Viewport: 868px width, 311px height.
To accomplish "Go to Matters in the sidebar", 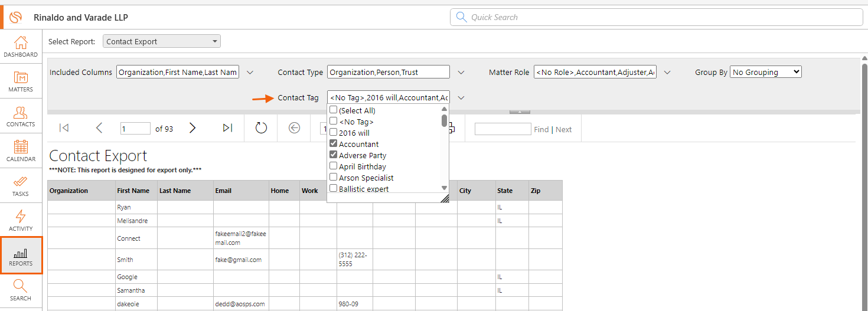I will click(x=21, y=81).
